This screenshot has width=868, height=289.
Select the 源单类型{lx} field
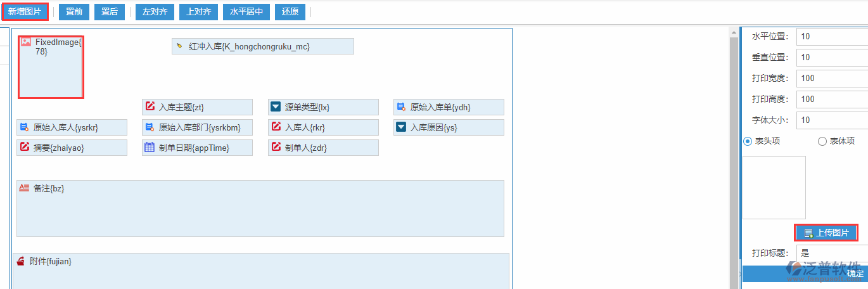(323, 107)
